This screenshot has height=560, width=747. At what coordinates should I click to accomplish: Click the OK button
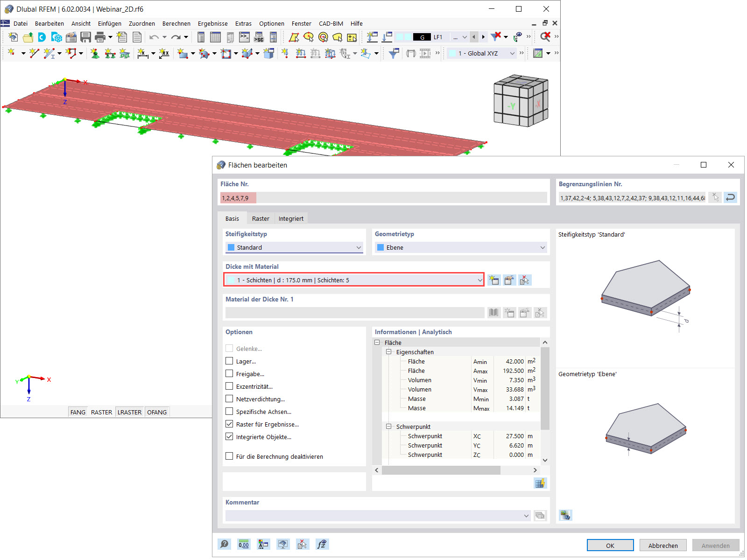coord(610,545)
